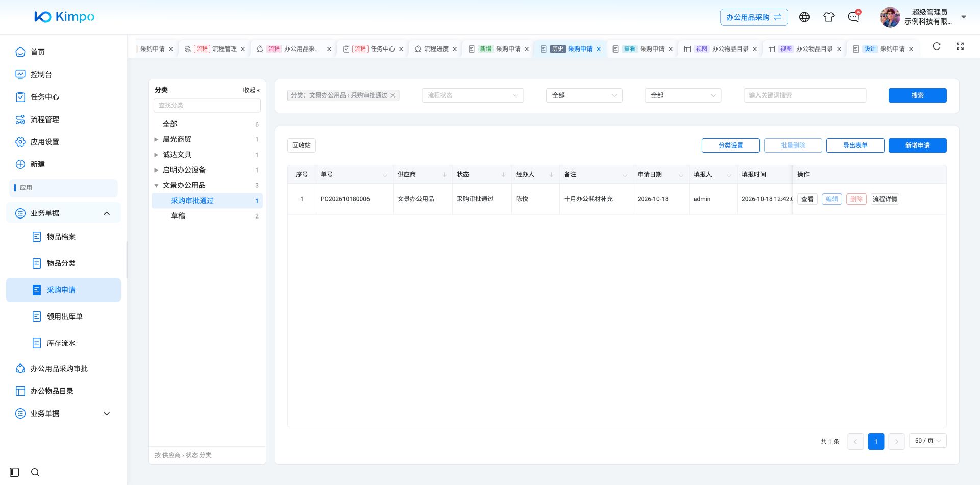
Task: Collapse the 文景办公用品 category node
Action: point(156,185)
